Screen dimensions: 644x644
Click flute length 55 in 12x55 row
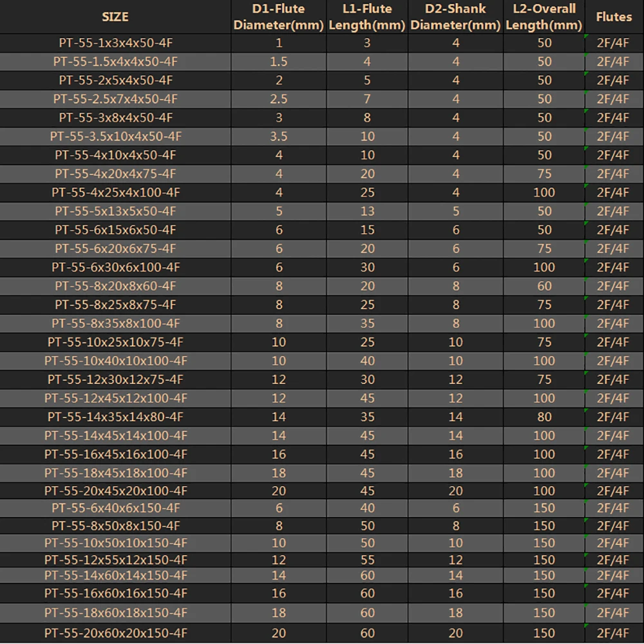tap(367, 560)
